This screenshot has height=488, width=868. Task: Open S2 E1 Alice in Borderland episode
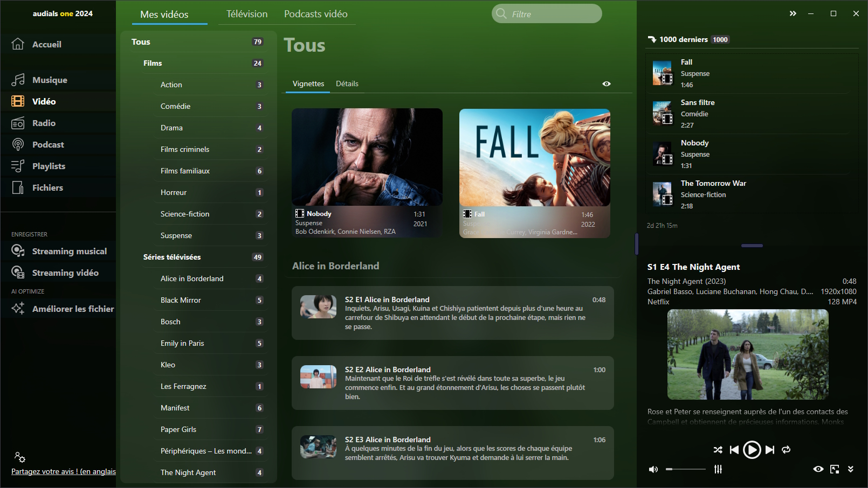point(453,313)
